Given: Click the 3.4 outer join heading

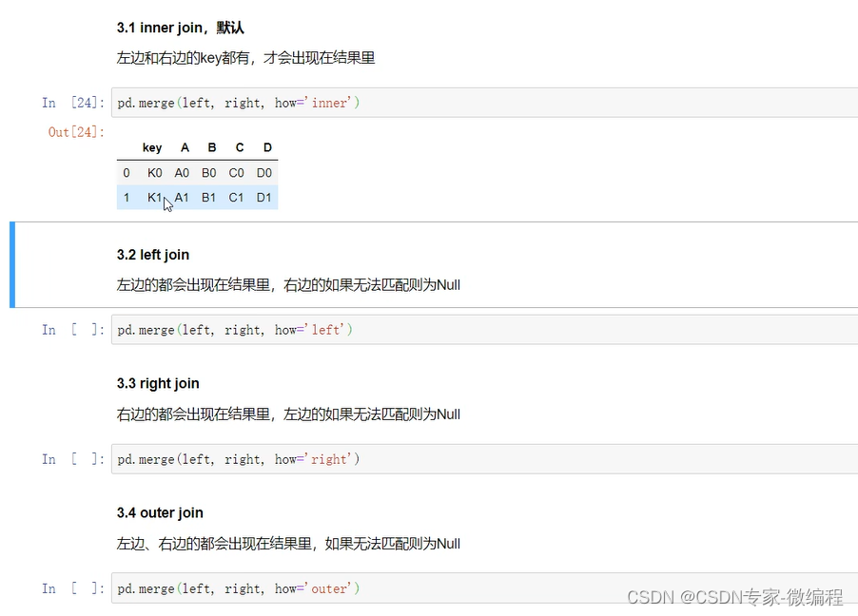Looking at the screenshot, I should point(160,512).
